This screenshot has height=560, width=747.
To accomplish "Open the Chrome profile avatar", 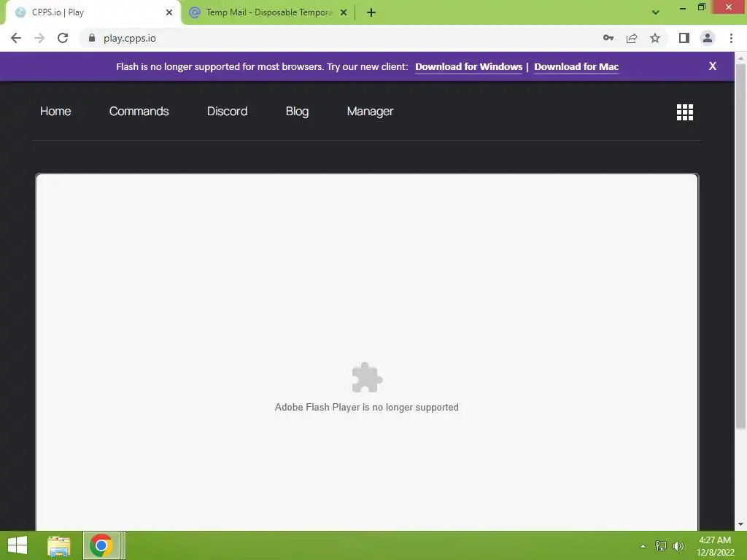I will [708, 38].
